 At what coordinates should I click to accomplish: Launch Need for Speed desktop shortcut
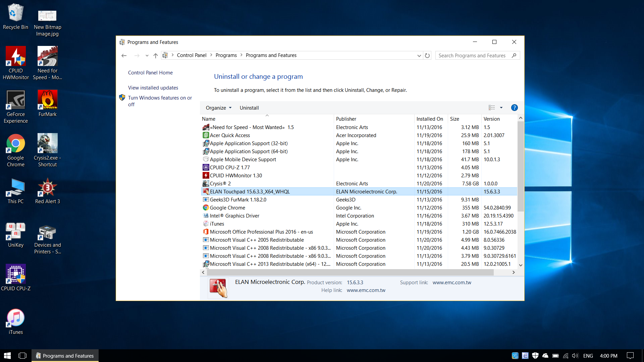coord(47,63)
